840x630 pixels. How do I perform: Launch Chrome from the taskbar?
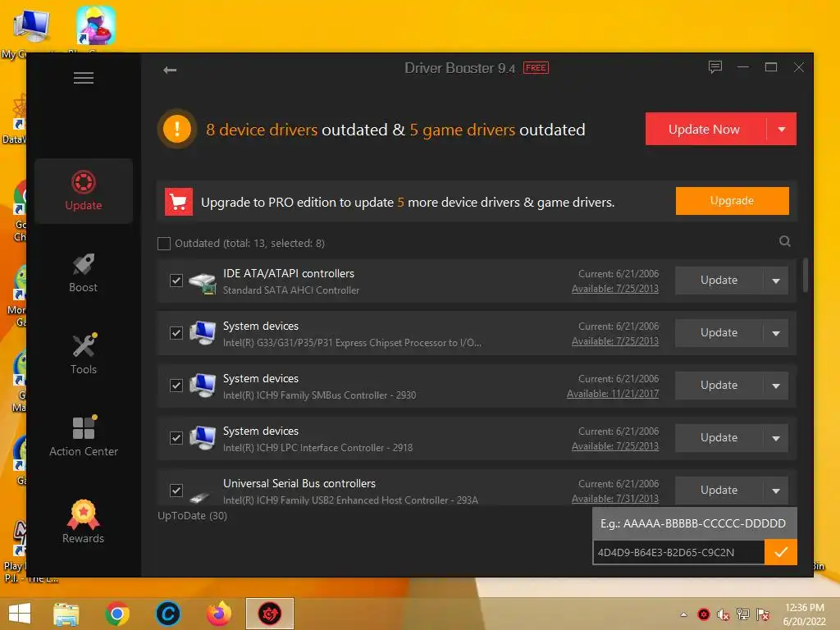click(x=117, y=614)
